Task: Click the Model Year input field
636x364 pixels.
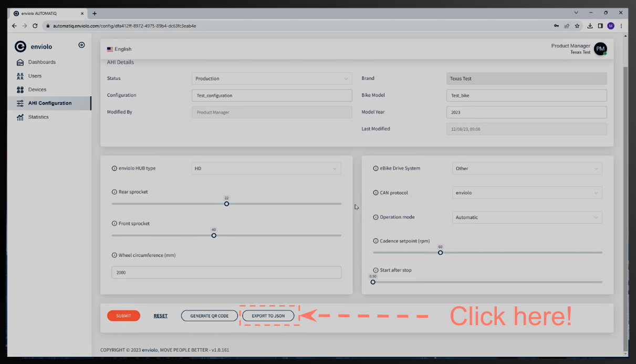Action: 526,112
